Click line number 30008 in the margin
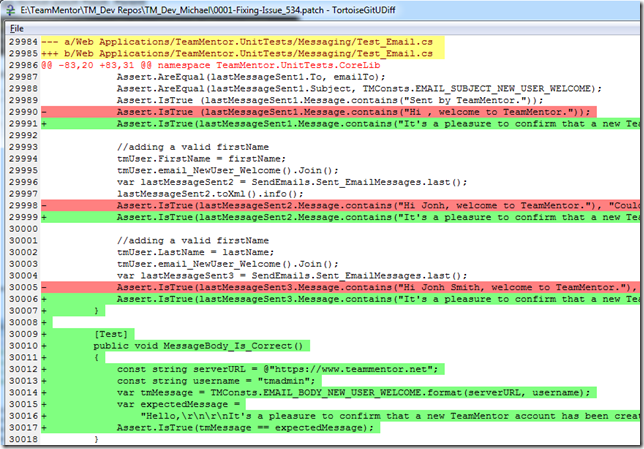Screen dimensions: 644x449 [23, 322]
